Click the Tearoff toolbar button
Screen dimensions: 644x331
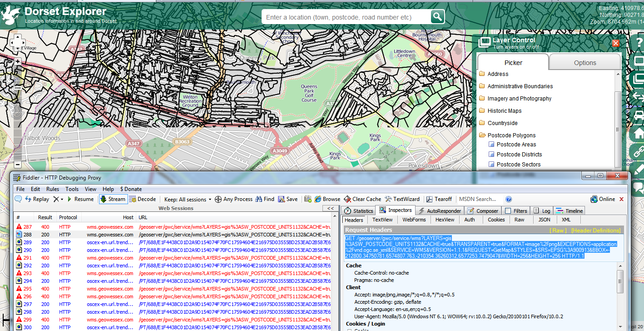point(439,199)
